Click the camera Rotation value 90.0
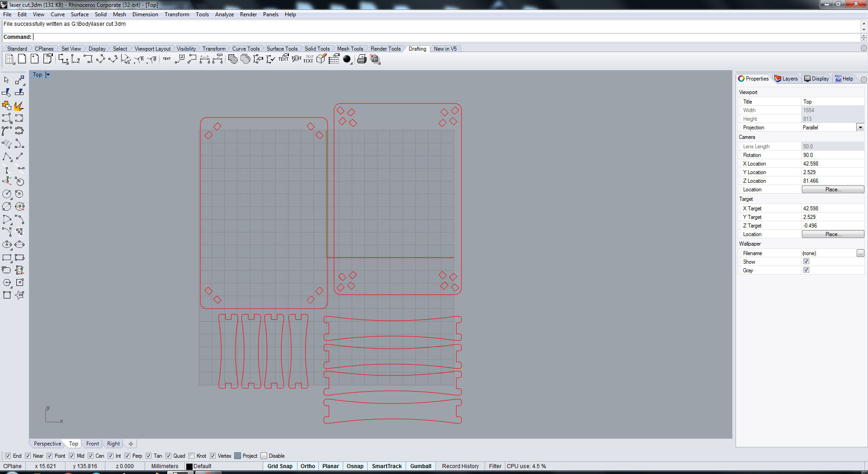 (833, 155)
